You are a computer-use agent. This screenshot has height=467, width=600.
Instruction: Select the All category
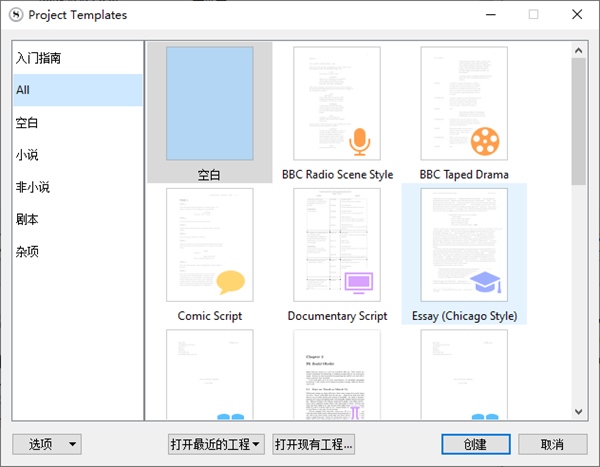[78, 90]
